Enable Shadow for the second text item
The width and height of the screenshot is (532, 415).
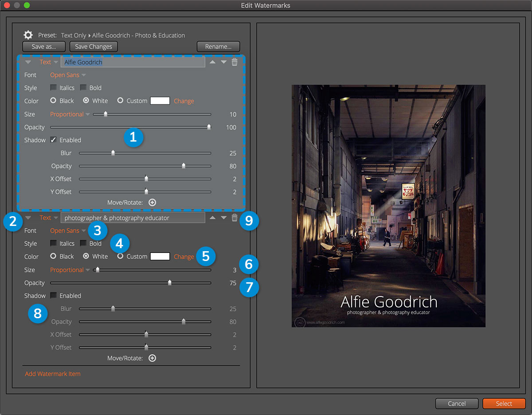pos(53,296)
